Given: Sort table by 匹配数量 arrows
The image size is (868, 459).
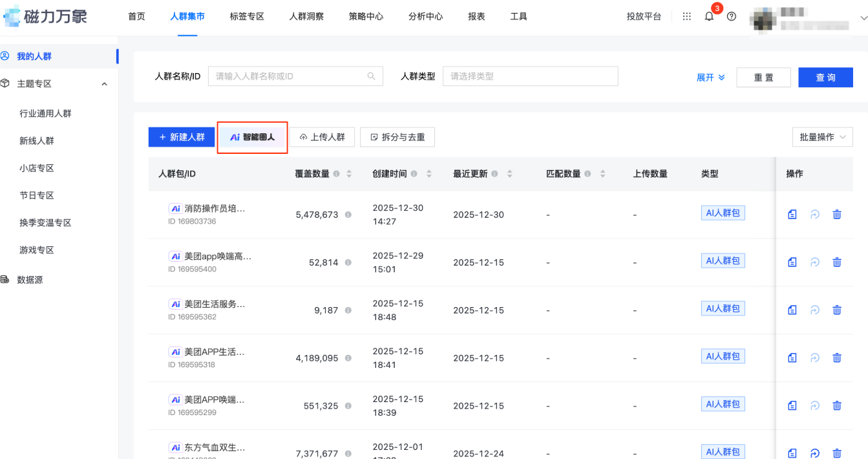Looking at the screenshot, I should point(602,174).
